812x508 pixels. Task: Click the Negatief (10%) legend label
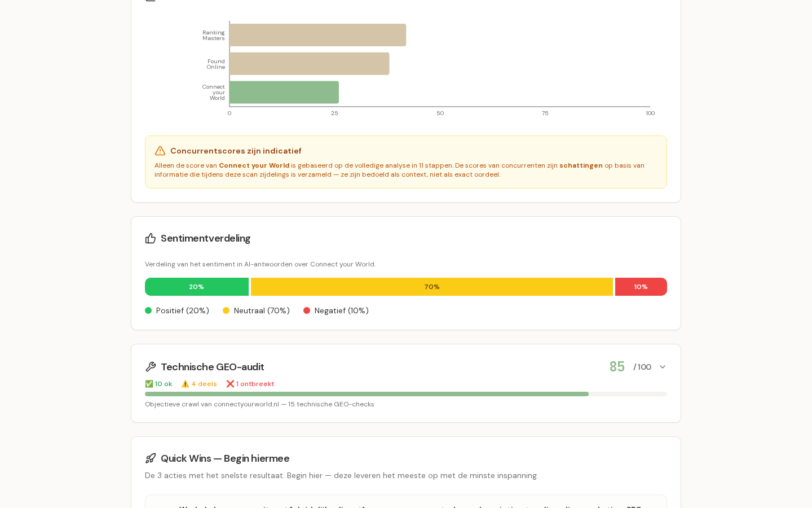[x=342, y=310]
